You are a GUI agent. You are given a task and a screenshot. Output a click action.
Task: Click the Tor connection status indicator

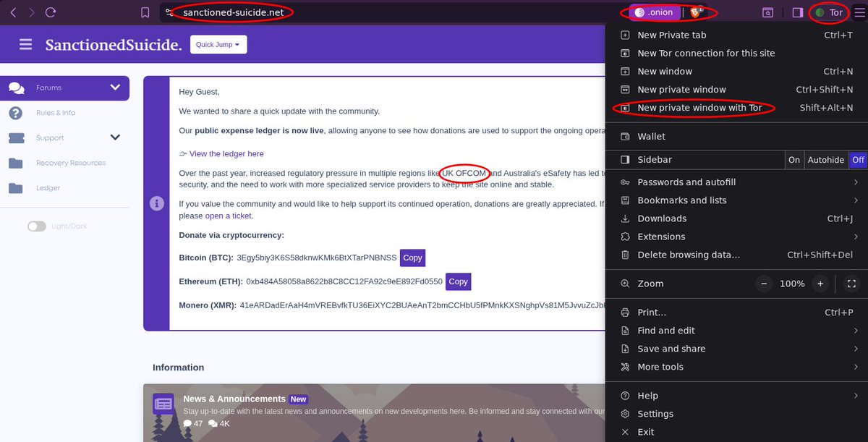pos(829,12)
